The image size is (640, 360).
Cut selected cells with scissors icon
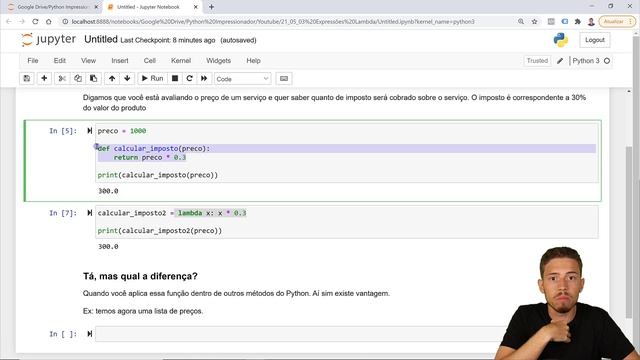coord(62,78)
